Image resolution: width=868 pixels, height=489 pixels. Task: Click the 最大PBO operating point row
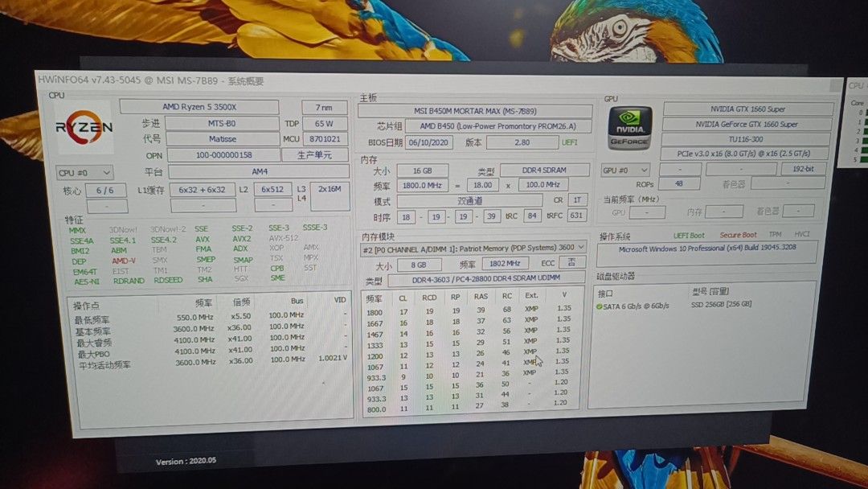click(211, 352)
